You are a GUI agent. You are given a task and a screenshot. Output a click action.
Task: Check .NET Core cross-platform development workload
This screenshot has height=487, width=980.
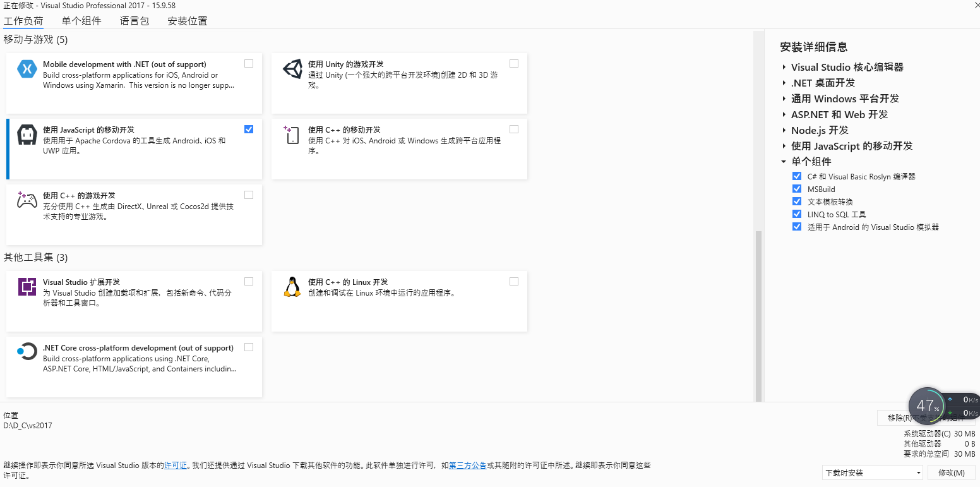249,347
